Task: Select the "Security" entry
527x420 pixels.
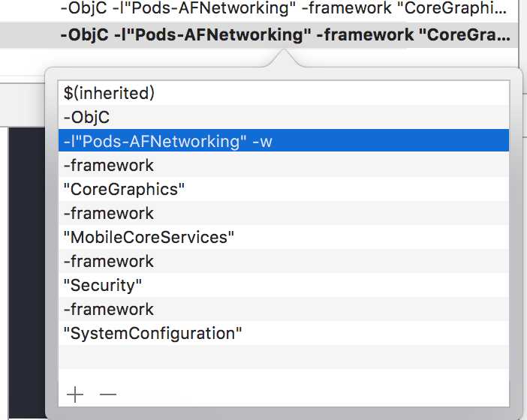Action: (x=284, y=285)
